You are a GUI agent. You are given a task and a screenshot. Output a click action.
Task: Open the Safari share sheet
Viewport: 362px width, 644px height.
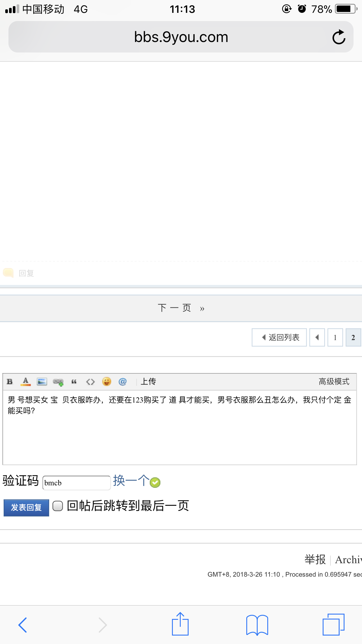(x=180, y=624)
